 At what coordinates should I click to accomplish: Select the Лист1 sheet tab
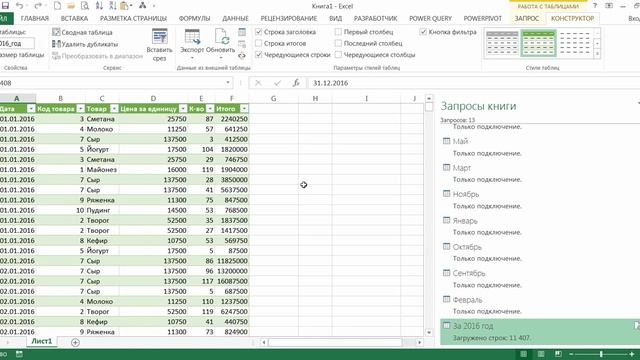(42, 341)
